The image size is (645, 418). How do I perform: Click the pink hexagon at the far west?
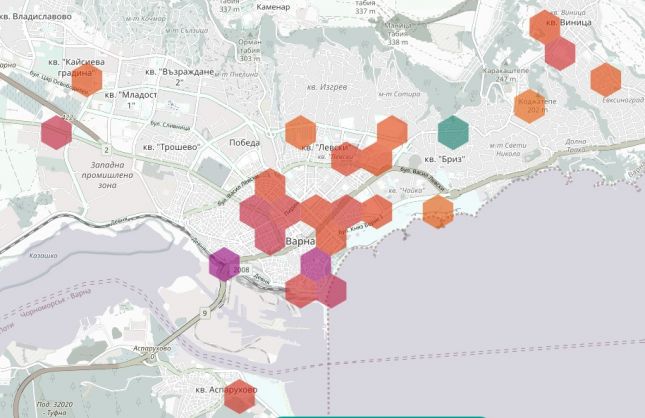pyautogui.click(x=56, y=131)
